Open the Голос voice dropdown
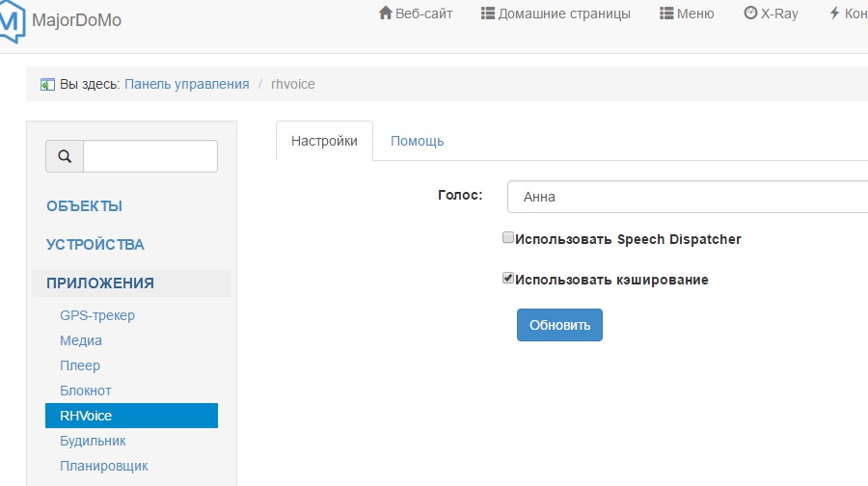Image resolution: width=868 pixels, height=486 pixels. tap(687, 197)
